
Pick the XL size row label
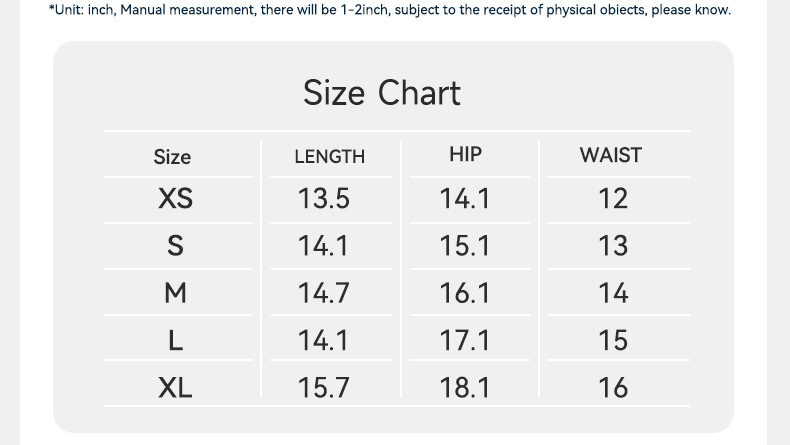coord(175,387)
